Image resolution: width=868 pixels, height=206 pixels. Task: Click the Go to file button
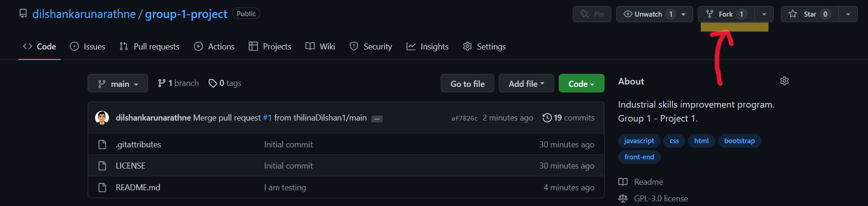pyautogui.click(x=467, y=83)
